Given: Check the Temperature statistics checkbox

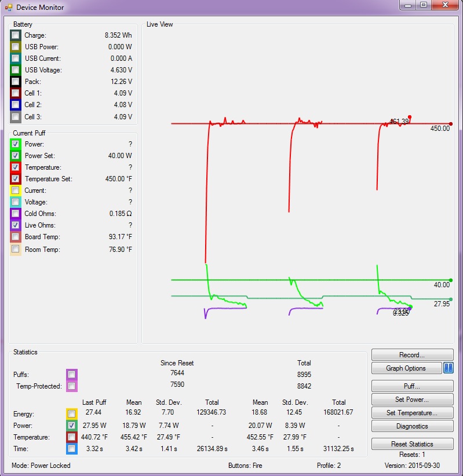Looking at the screenshot, I should pos(72,437).
